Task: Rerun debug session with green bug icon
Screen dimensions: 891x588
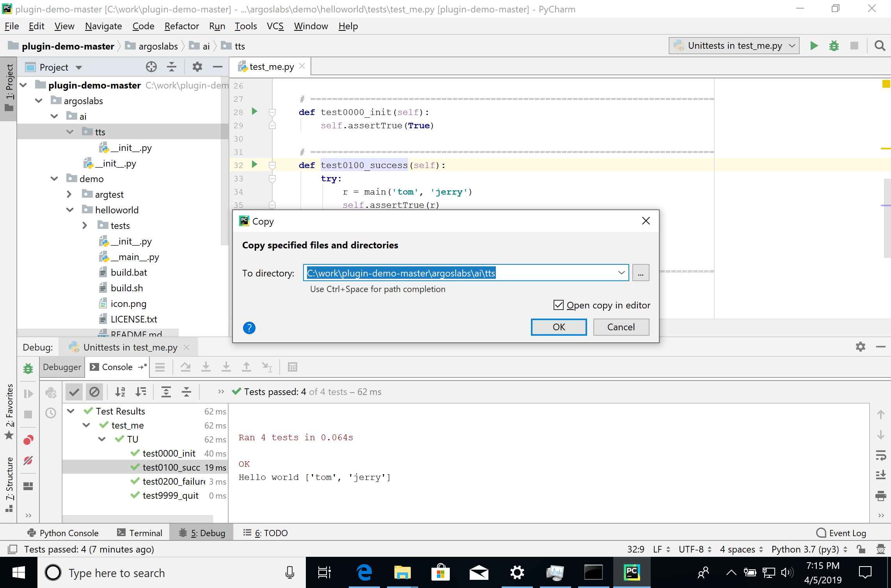Action: coord(28,368)
